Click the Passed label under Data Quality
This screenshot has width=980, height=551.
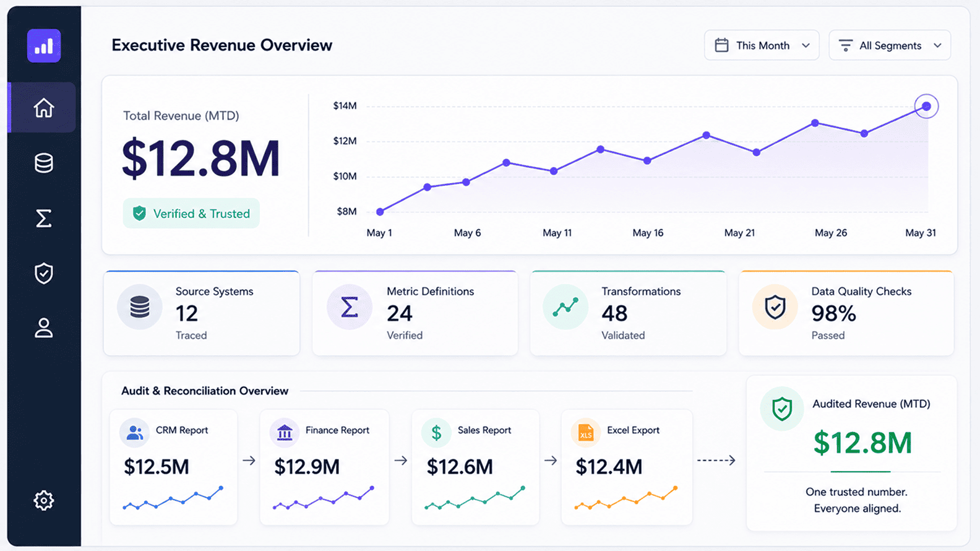828,336
